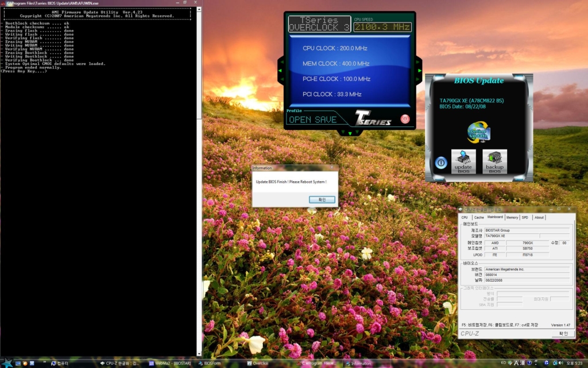
Task: Open the About tab in CPU-Z
Action: point(539,217)
